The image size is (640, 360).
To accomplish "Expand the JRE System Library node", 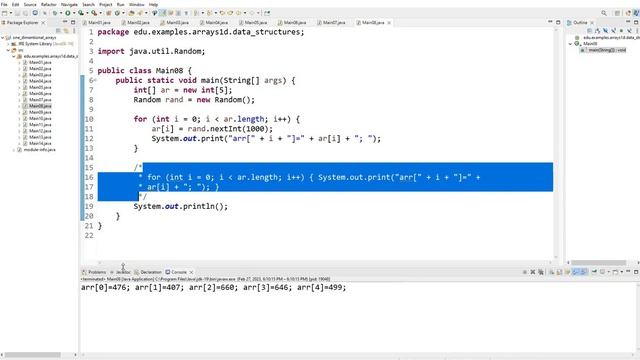I will point(8,44).
